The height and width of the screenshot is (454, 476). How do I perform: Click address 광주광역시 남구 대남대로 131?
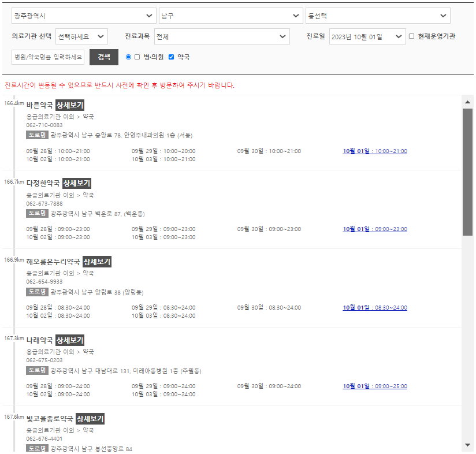126,371
